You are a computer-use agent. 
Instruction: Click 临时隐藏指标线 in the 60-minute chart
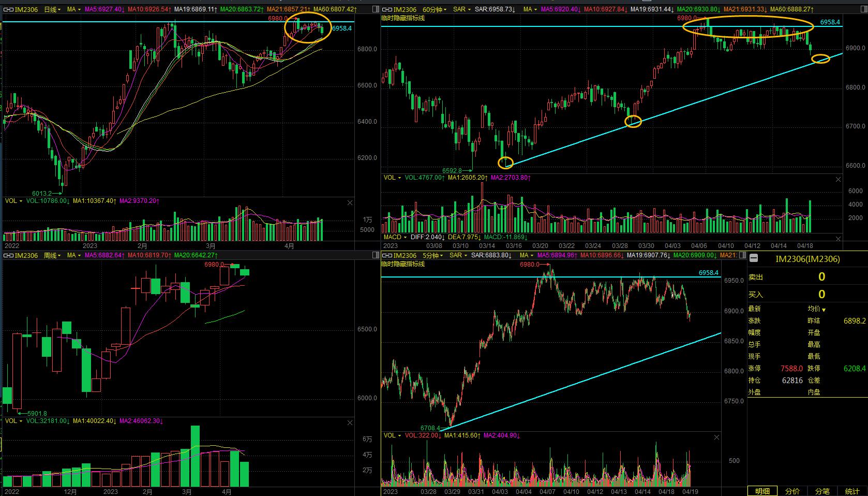tap(403, 18)
